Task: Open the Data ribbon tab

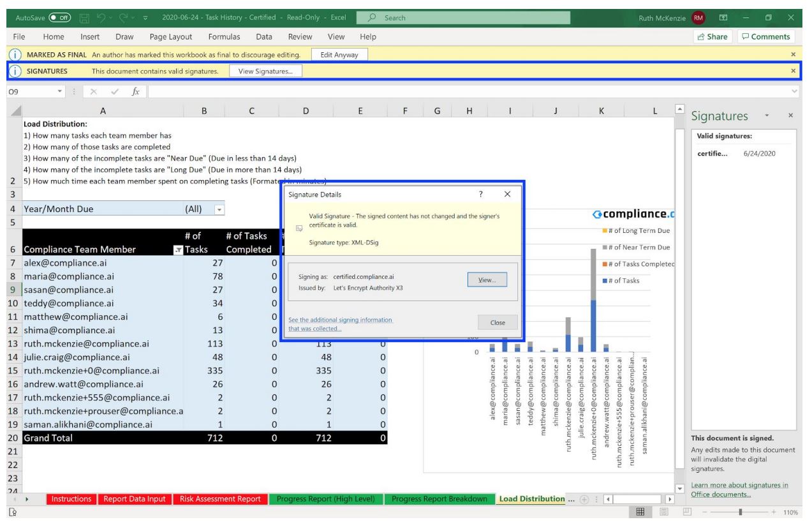Action: tap(264, 37)
